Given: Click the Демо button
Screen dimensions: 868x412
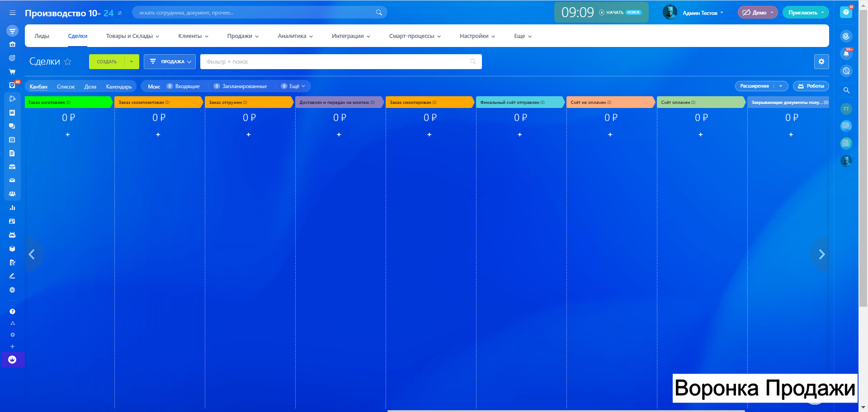Looking at the screenshot, I should (x=758, y=13).
